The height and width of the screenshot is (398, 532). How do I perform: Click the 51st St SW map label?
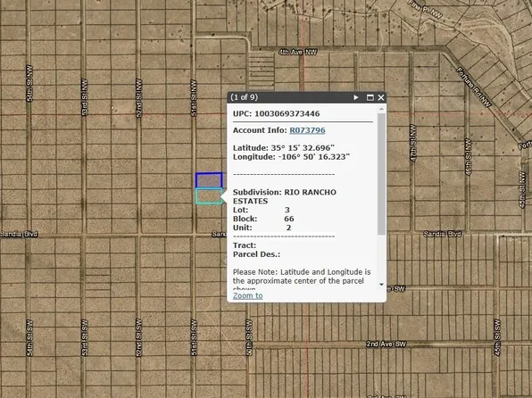(x=194, y=337)
